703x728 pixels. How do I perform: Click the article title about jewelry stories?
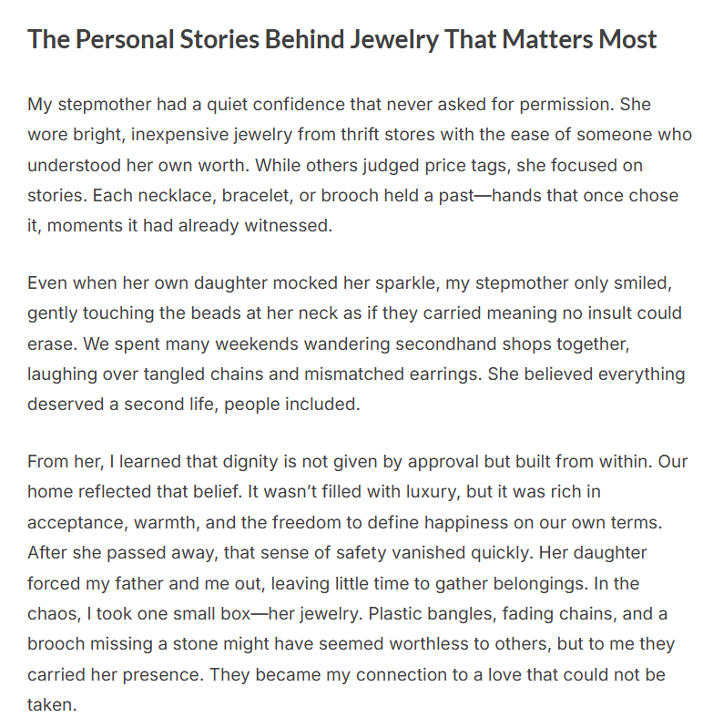pyautogui.click(x=341, y=40)
